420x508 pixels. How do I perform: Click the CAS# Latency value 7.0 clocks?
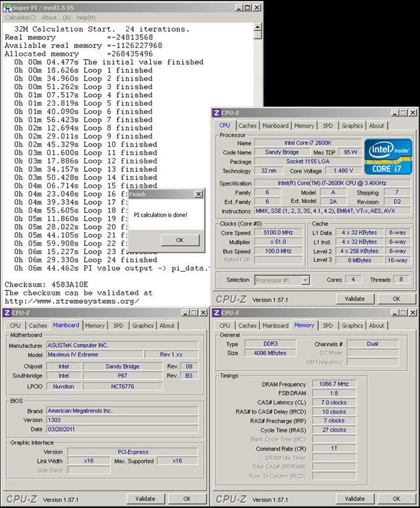pos(334,402)
